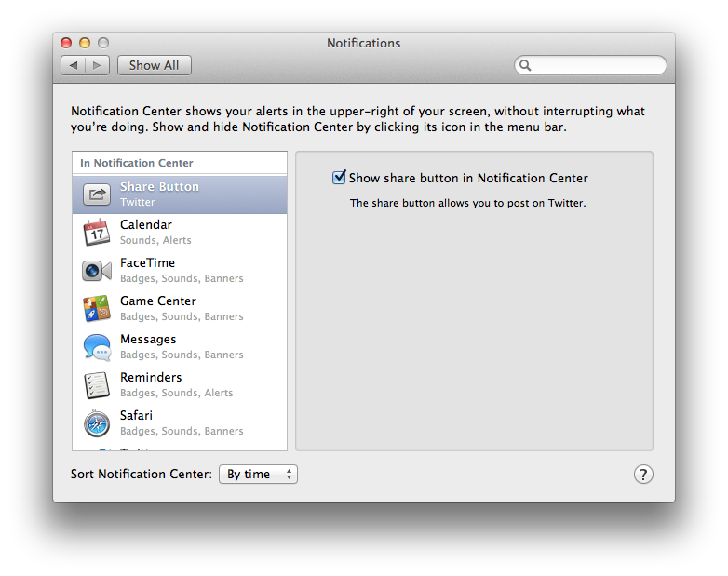Screen dimensions: 728x576
Task: Minimize the window with the yellow button
Action: point(85,43)
